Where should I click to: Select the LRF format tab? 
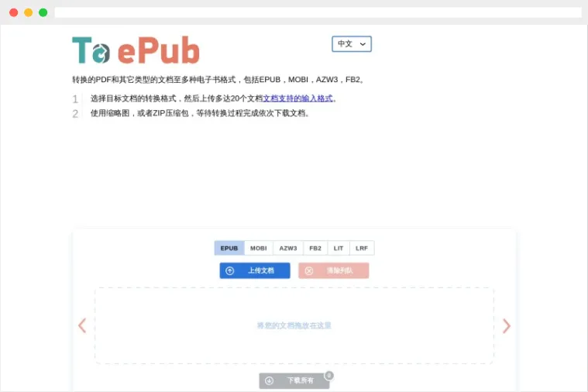click(362, 248)
